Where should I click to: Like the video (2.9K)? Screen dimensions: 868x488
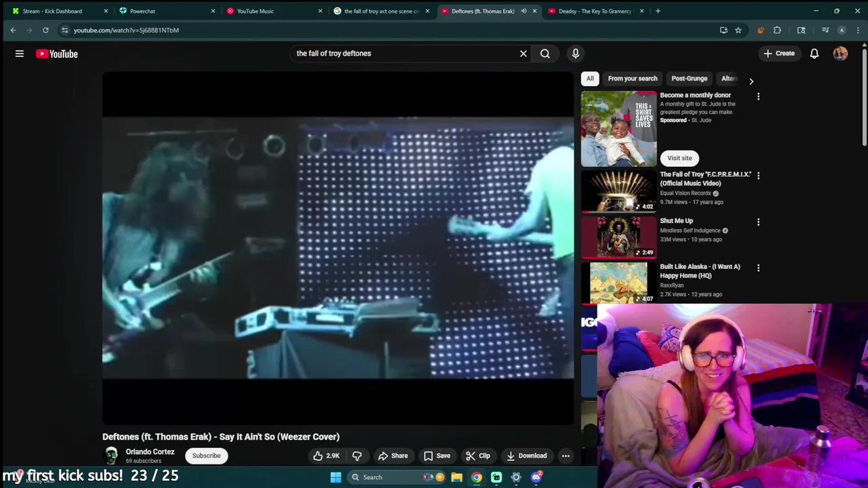point(326,455)
